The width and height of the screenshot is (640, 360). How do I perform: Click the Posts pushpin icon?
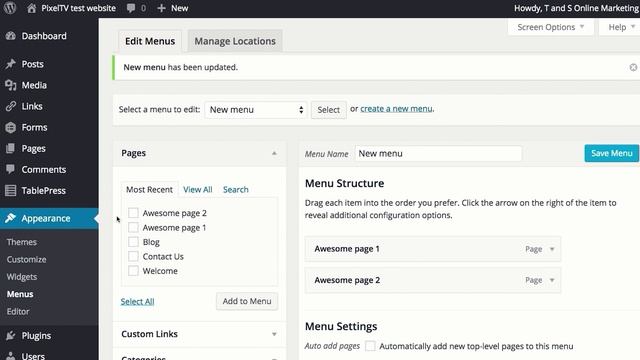click(x=11, y=64)
